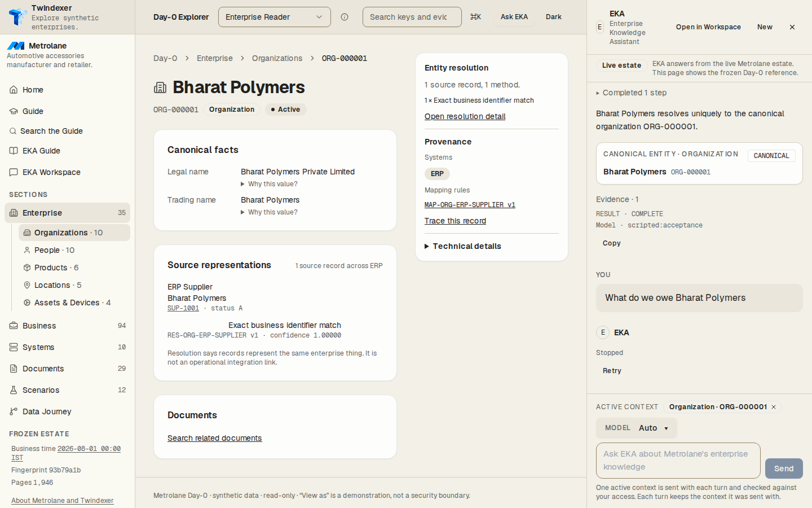
Task: Open the Products section item
Action: tap(74, 268)
